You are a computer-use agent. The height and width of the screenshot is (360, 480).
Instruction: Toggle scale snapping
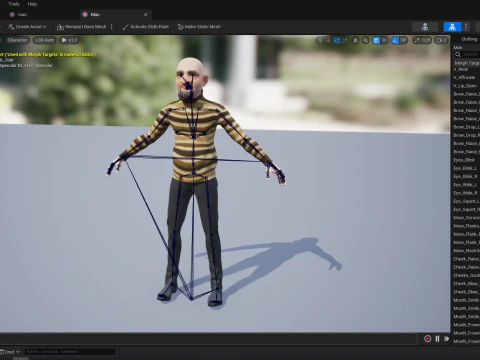pos(416,40)
